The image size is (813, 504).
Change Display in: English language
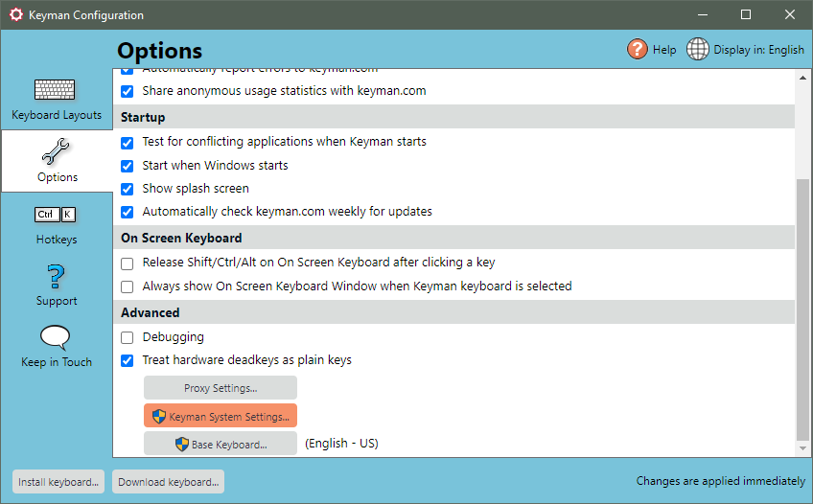click(758, 50)
